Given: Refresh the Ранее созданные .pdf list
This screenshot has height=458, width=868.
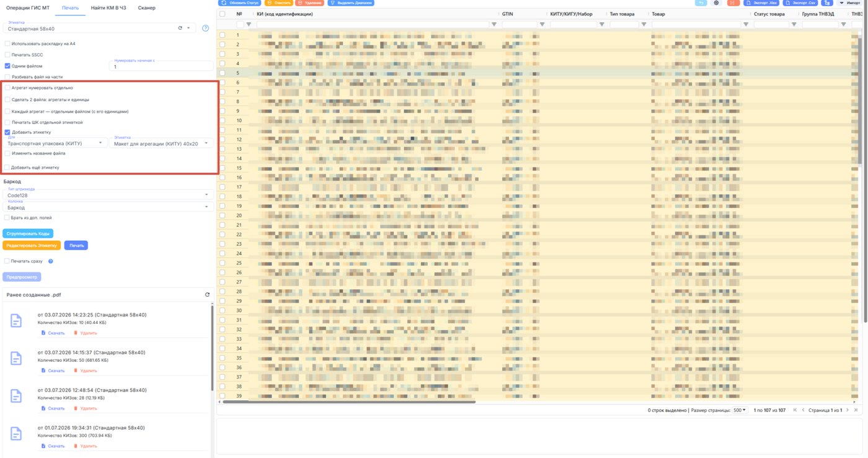Looking at the screenshot, I should pos(207,295).
